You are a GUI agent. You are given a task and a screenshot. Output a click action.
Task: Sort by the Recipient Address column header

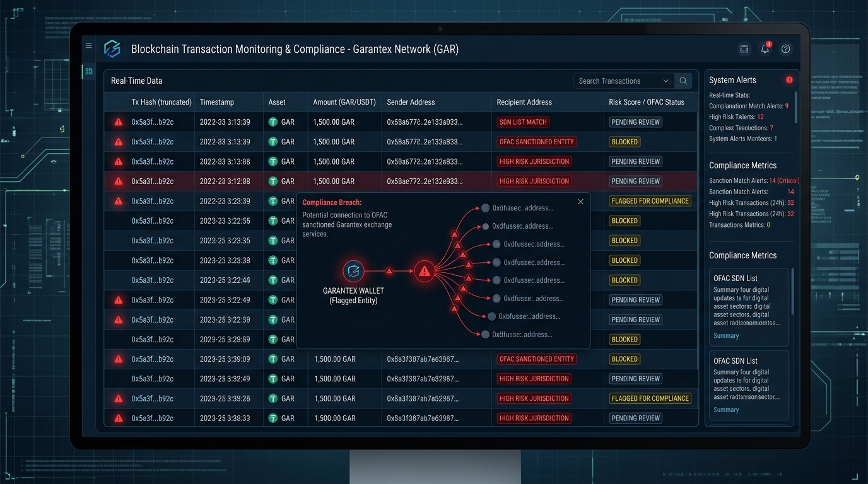[524, 102]
